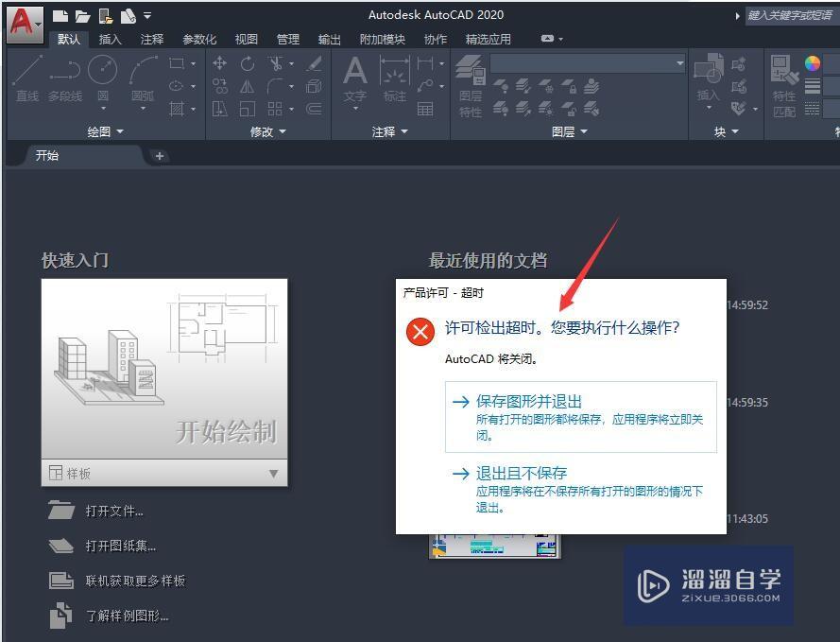The height and width of the screenshot is (642, 840).
Task: Activate the 圆 Circle tool
Action: pos(102,71)
